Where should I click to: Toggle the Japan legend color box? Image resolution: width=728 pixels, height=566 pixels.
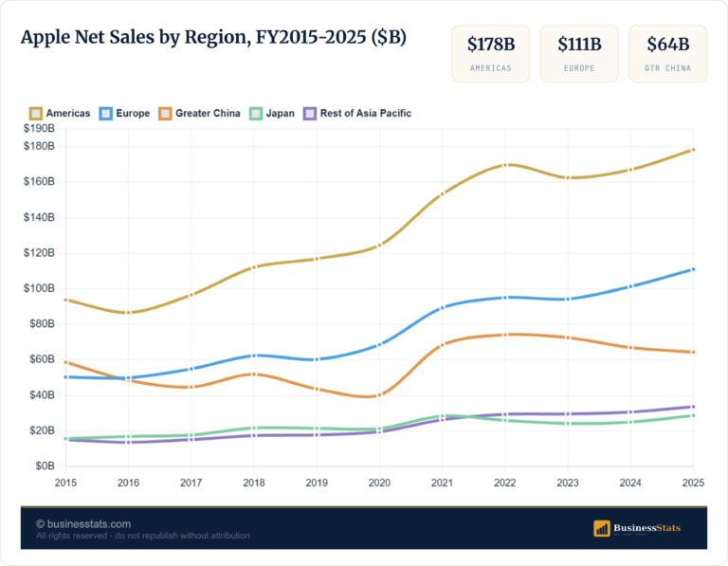(256, 113)
